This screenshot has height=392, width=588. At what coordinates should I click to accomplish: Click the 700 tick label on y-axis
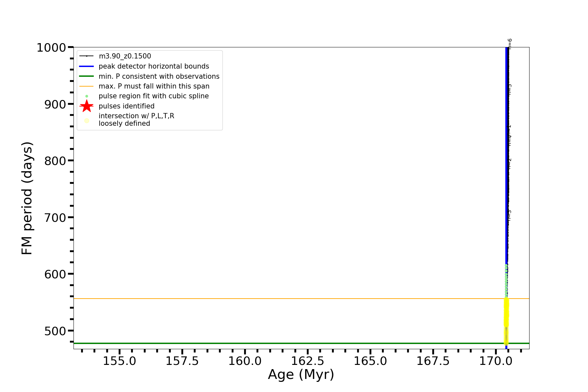[x=55, y=217]
